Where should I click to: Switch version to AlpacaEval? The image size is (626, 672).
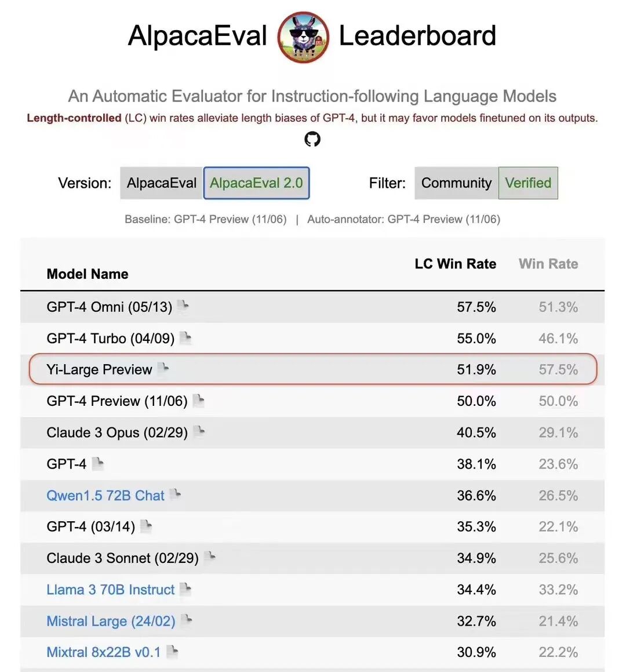[162, 183]
